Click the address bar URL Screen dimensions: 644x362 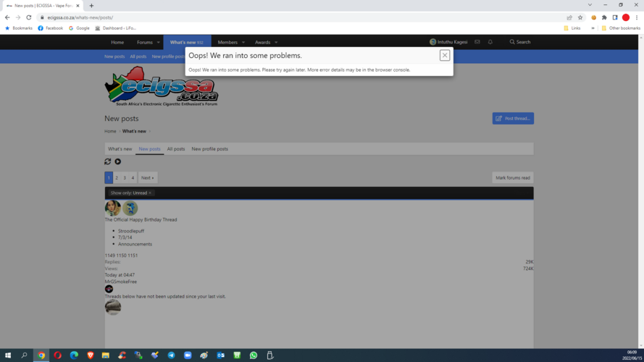(80, 17)
